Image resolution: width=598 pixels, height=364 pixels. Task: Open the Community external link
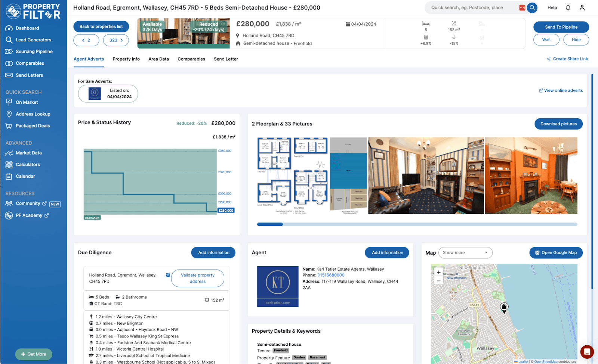26,203
